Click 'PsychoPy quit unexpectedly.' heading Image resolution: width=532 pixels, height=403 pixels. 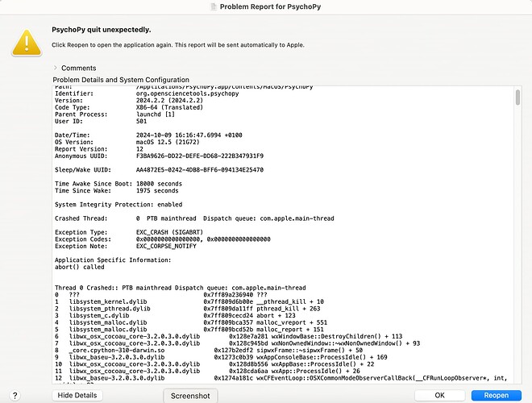pyautogui.click(x=101, y=30)
